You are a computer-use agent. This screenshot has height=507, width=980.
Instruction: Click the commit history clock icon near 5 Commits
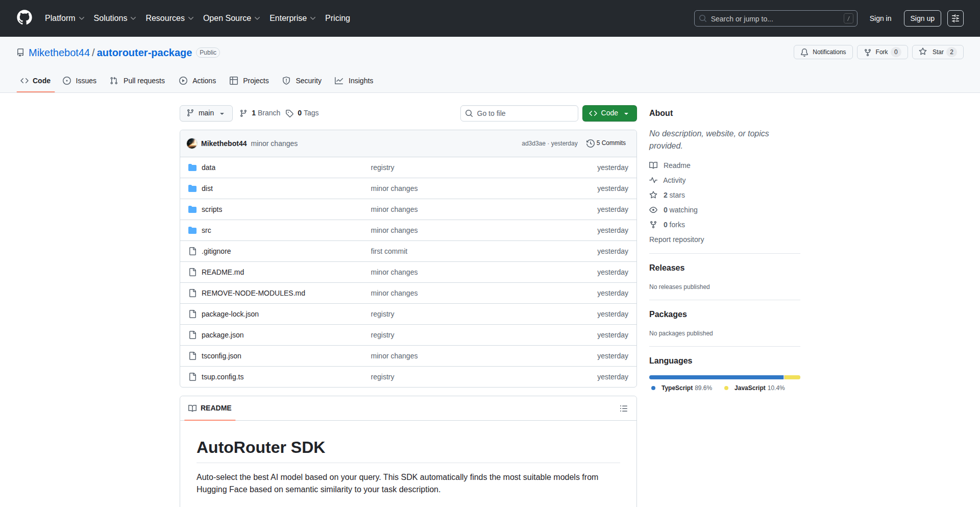591,143
